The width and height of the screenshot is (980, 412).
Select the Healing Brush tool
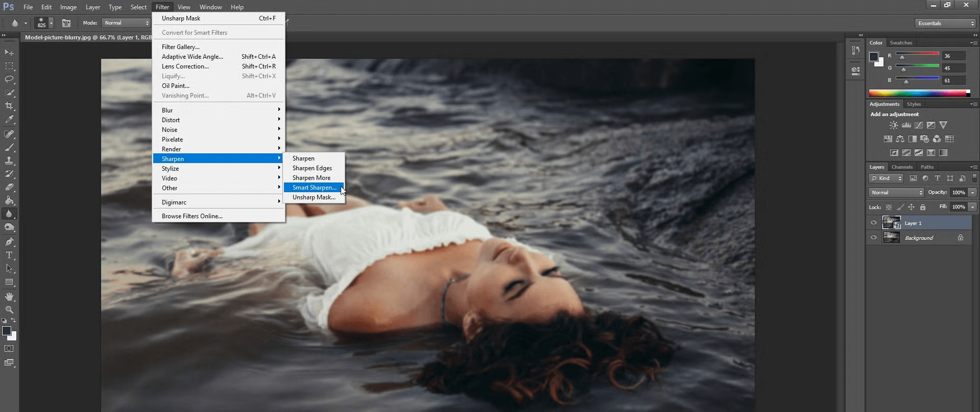9,134
